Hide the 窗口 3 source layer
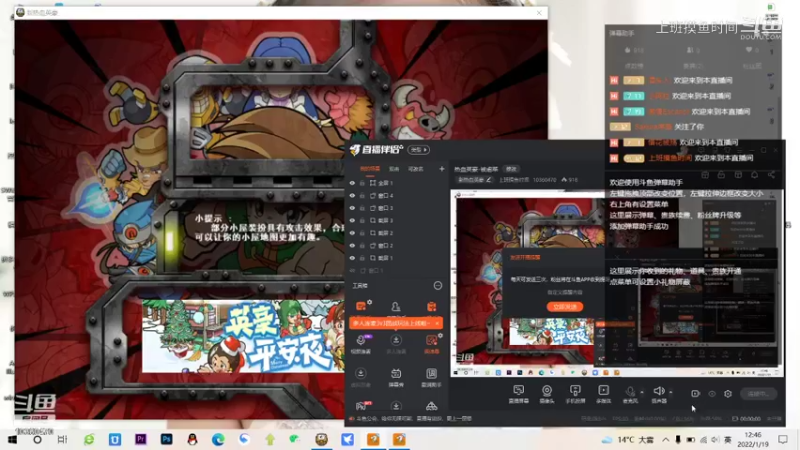Screen dimensions: 800x450 tap(352, 208)
